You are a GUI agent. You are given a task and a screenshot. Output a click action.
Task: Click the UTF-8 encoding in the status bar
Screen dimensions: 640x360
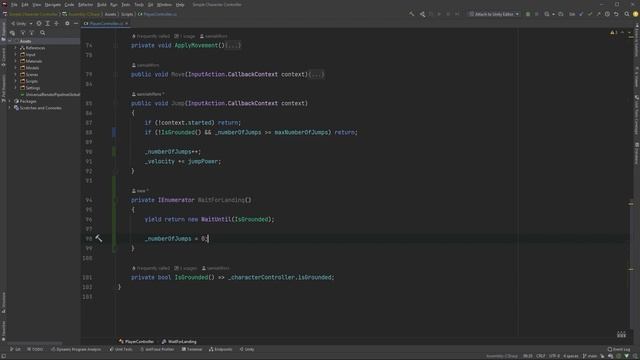(554, 356)
